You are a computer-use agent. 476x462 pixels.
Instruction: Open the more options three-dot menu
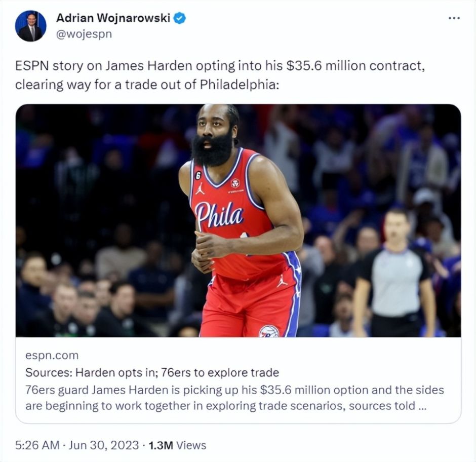(454, 19)
